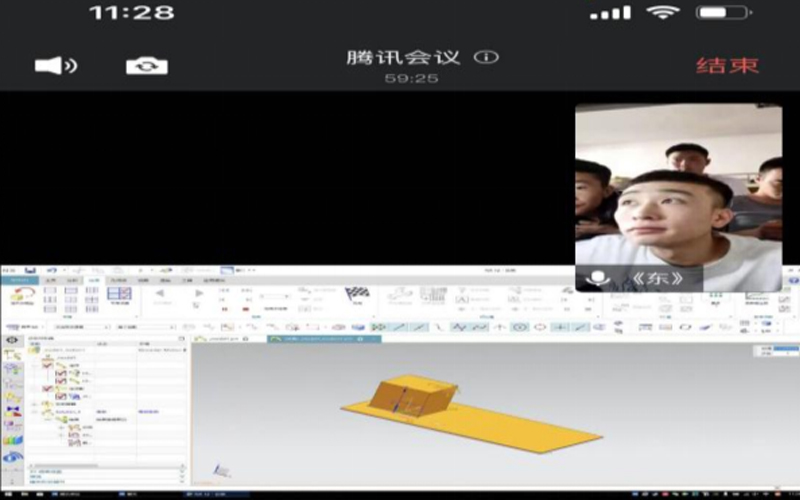This screenshot has width=800, height=500.
Task: Click the blue status text in navigator third column
Action: point(148,412)
